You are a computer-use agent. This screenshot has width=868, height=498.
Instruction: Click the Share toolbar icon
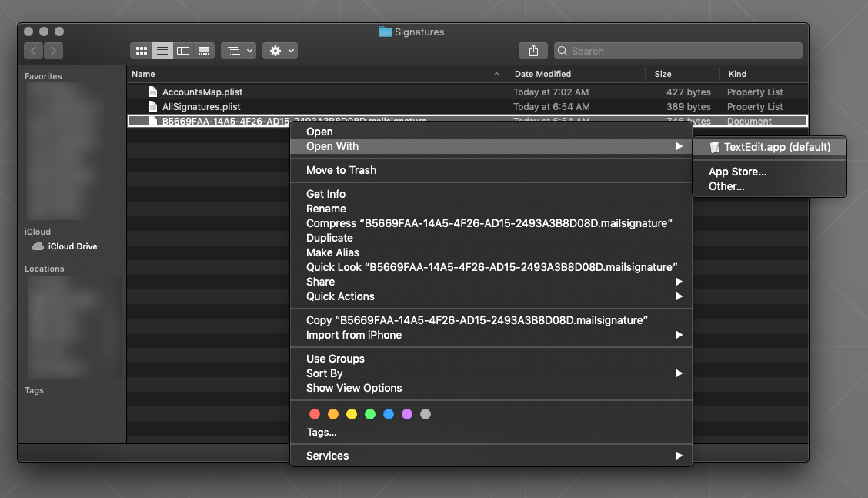pyautogui.click(x=533, y=51)
